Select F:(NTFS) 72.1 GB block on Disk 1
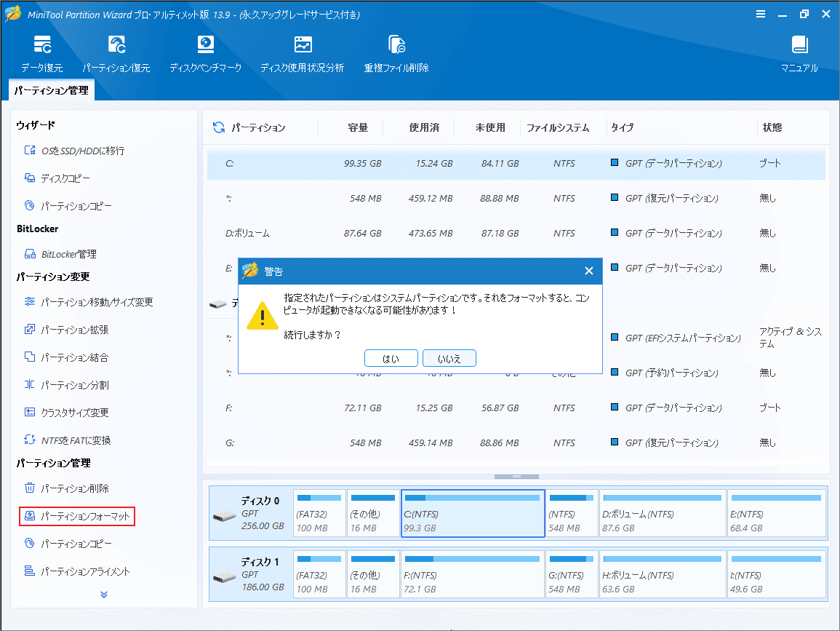The width and height of the screenshot is (840, 631). [x=473, y=574]
